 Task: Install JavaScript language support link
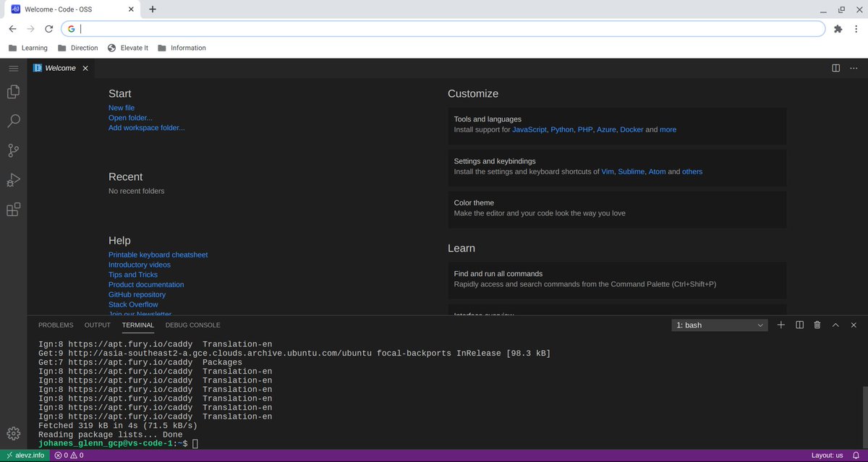pyautogui.click(x=529, y=129)
